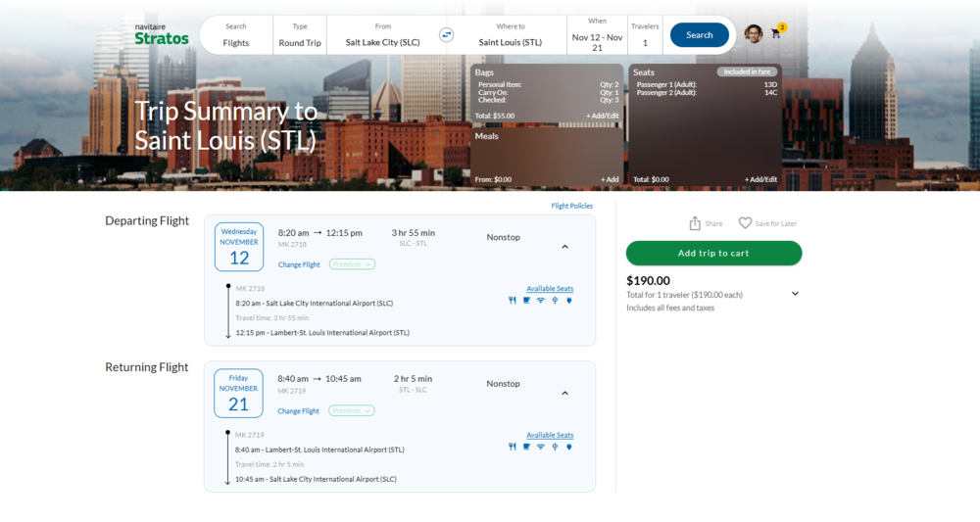This screenshot has width=980, height=522.
Task: Click the Navitaire Stratos logo
Action: [162, 34]
